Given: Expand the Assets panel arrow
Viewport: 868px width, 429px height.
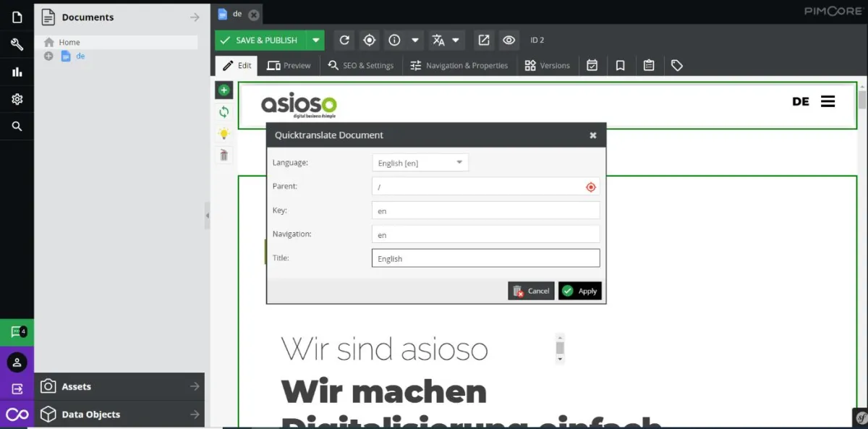Looking at the screenshot, I should [x=194, y=387].
